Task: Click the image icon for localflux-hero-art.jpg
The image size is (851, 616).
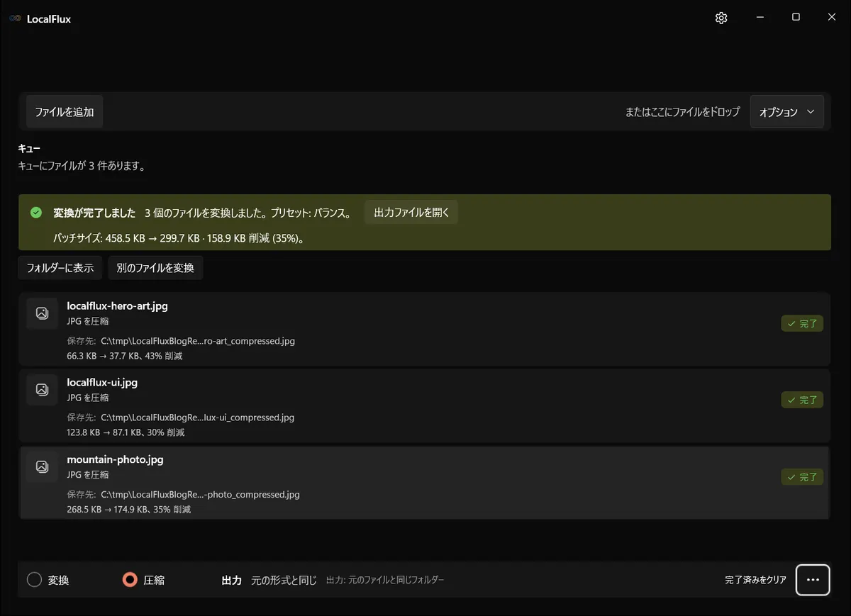Action: click(42, 313)
